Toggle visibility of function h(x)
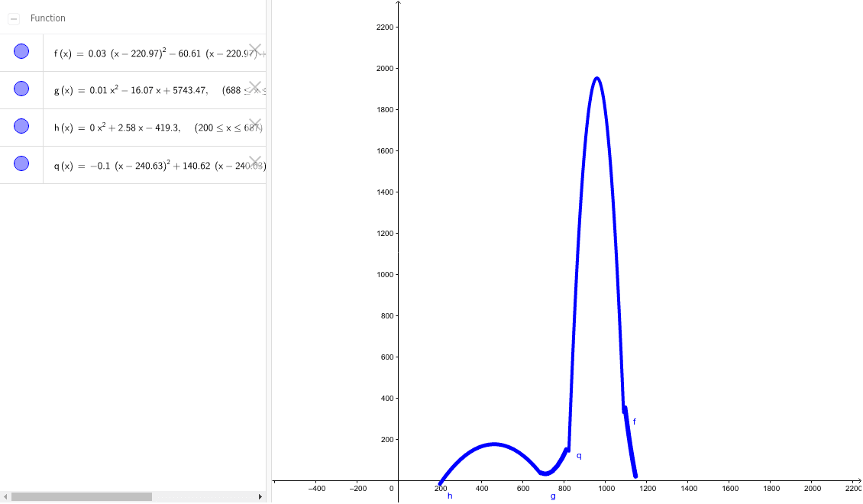The height and width of the screenshot is (504, 863). 21,127
